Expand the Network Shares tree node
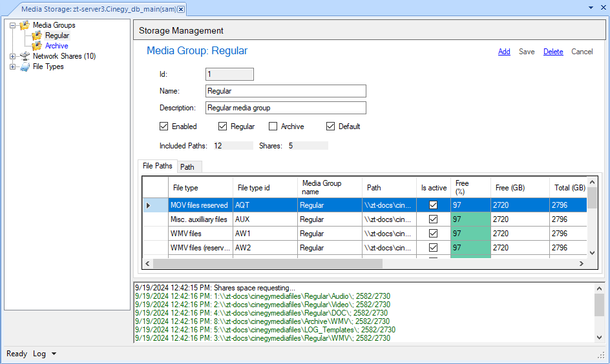This screenshot has width=610, height=364. (x=12, y=56)
